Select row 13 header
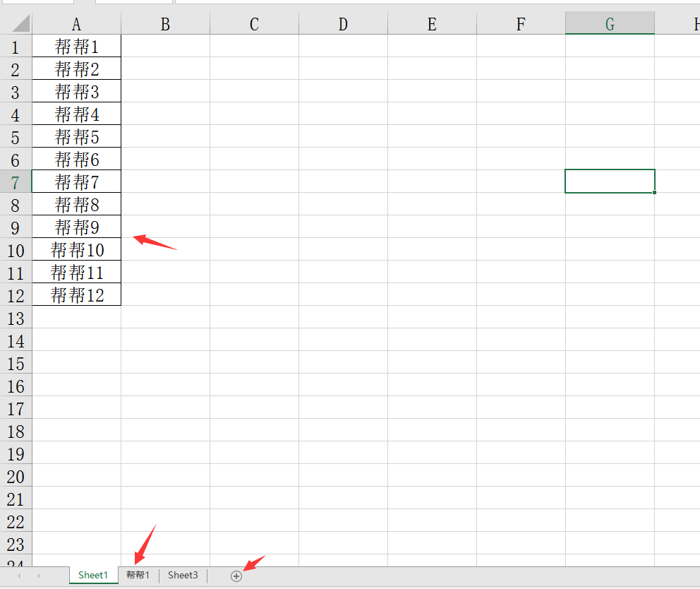The height and width of the screenshot is (589, 700). tap(16, 318)
